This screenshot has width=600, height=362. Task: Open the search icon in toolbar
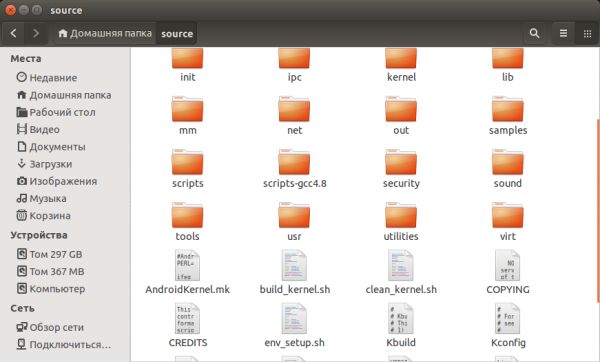coord(534,33)
